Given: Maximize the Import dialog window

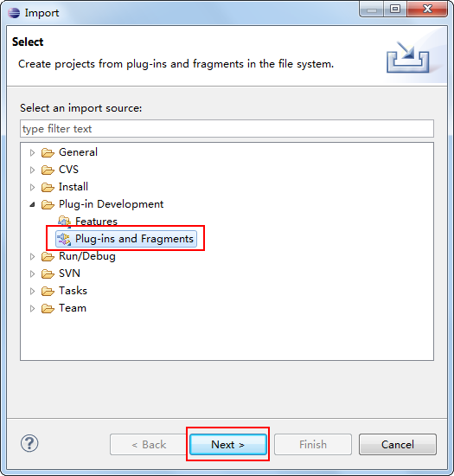Looking at the screenshot, I should [395, 10].
